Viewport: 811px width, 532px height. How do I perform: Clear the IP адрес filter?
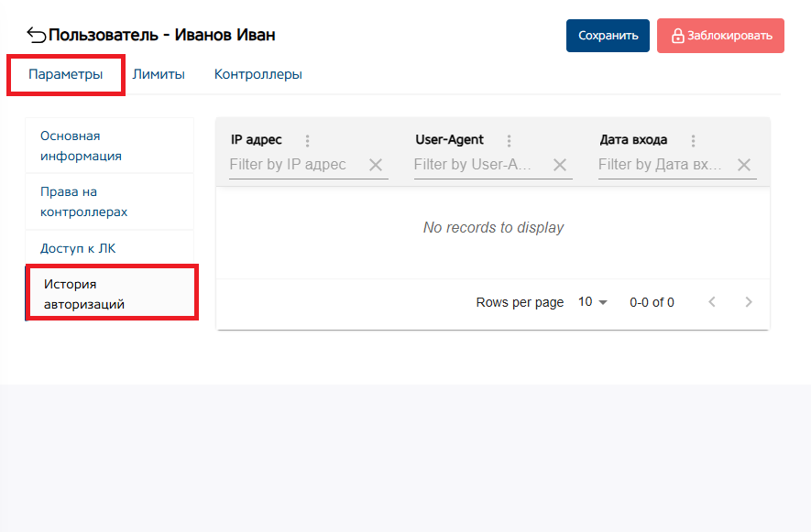(x=376, y=165)
